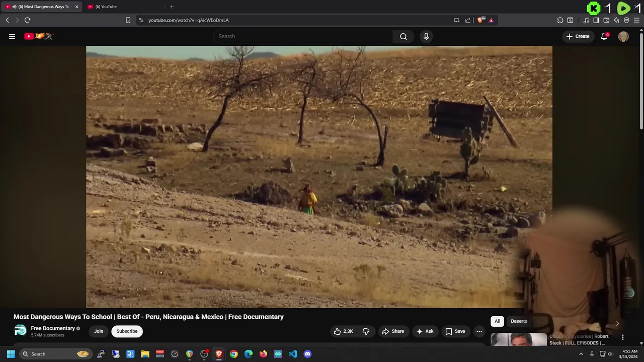Open Free Documentary channel name link
644x362 pixels.
53,328
